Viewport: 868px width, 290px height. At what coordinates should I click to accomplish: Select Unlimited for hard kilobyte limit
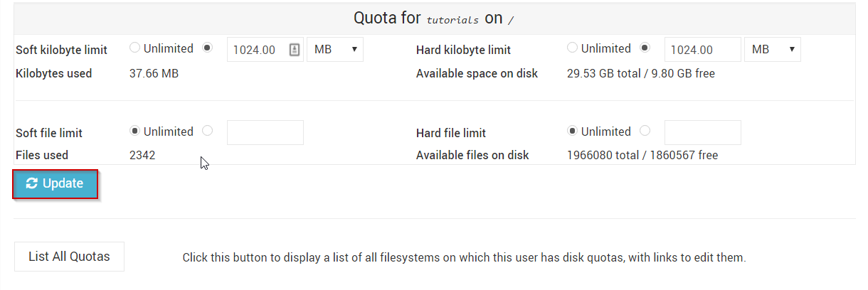coord(572,48)
